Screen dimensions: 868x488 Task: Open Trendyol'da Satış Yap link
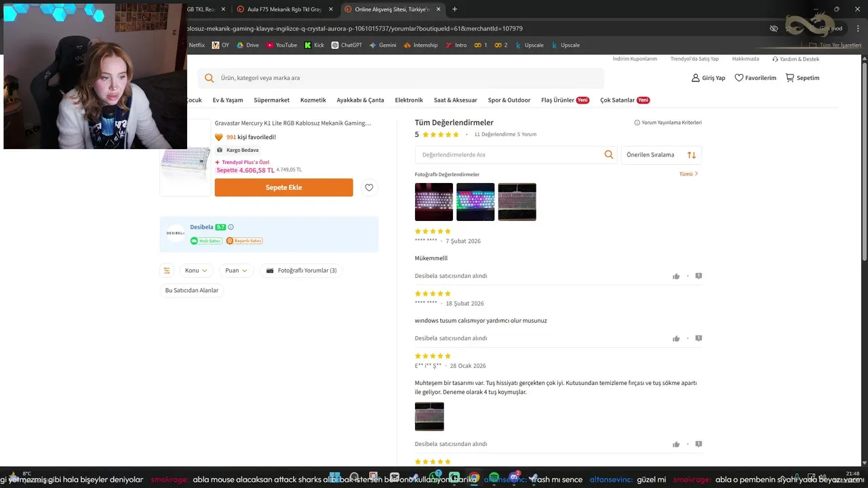pos(694,59)
